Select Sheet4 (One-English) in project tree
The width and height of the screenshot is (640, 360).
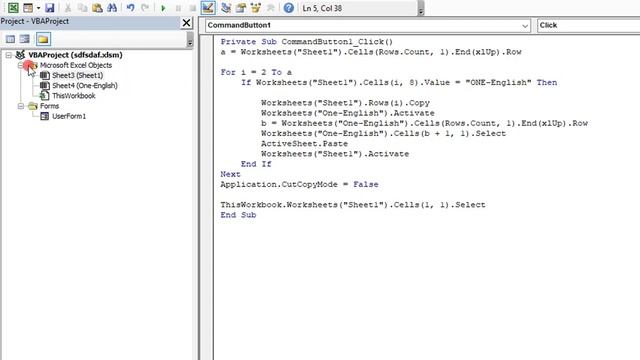pyautogui.click(x=85, y=85)
